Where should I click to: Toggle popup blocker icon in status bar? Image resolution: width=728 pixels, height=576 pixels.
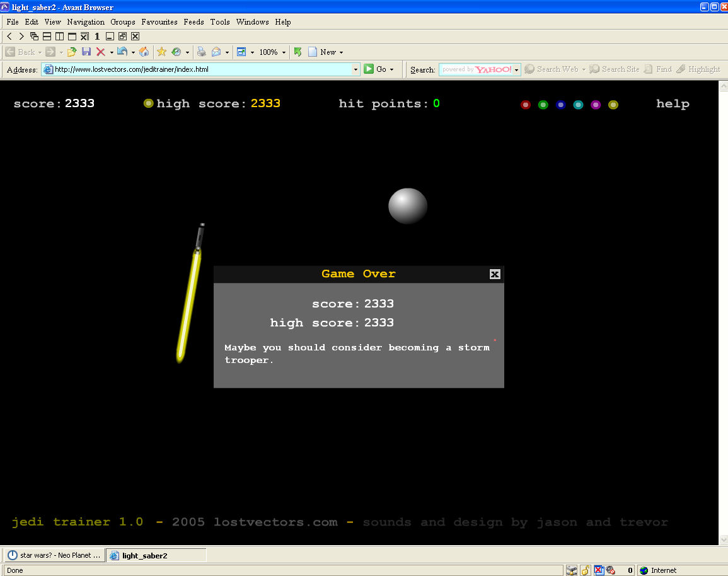pos(599,570)
